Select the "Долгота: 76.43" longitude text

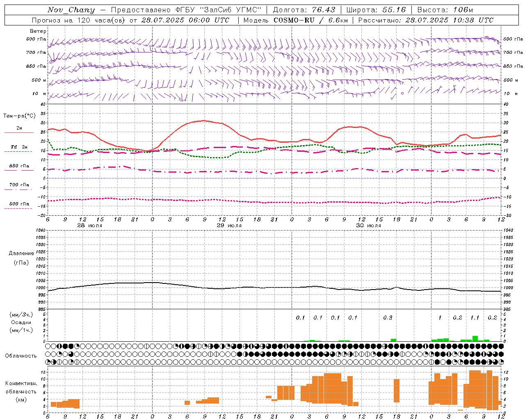click(304, 10)
